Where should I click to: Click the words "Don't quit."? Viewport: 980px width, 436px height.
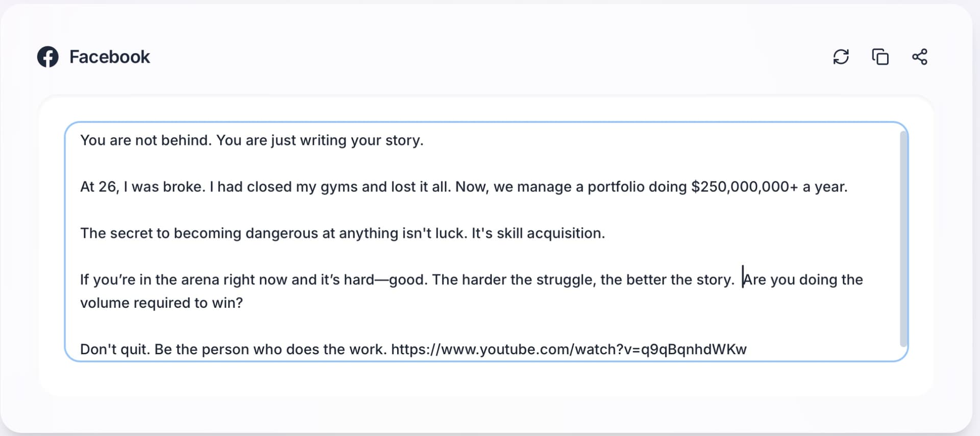pyautogui.click(x=115, y=349)
